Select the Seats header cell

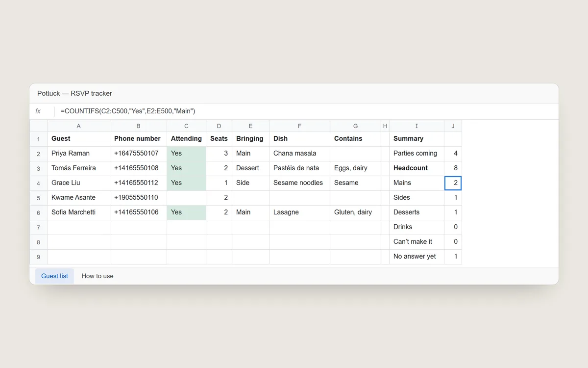219,139
